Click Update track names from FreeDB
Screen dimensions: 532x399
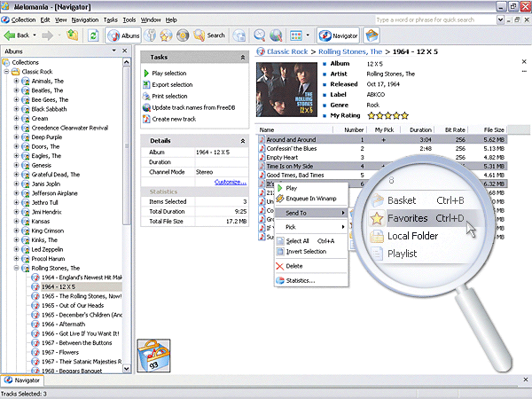[x=193, y=108]
